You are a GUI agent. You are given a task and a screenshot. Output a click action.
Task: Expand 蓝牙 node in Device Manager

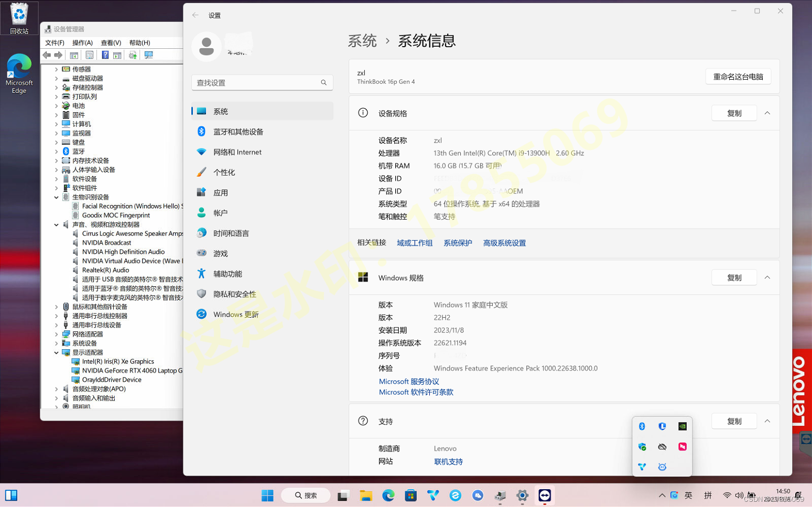[56, 152]
